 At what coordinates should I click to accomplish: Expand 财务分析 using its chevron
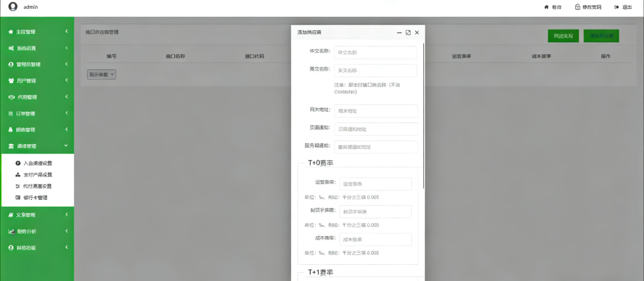point(66,231)
